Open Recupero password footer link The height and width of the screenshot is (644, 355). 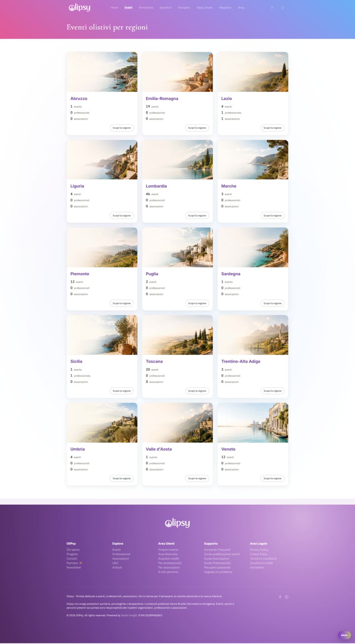217,567
